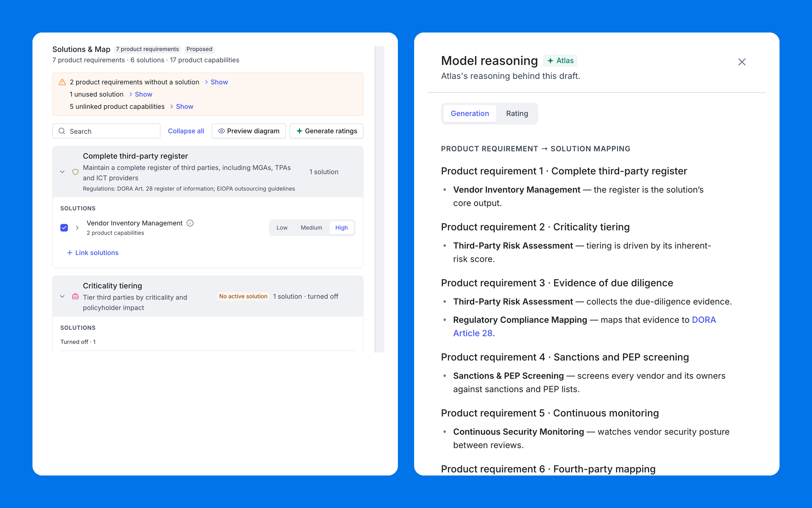
Task: Click the '7 product requirements' badge
Action: 147,49
